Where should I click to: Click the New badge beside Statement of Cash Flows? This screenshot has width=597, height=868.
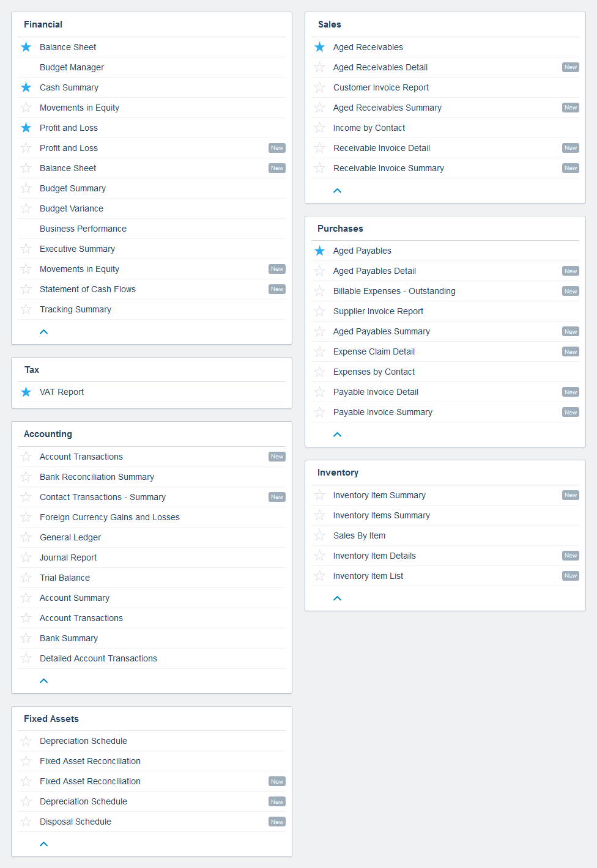pos(277,289)
